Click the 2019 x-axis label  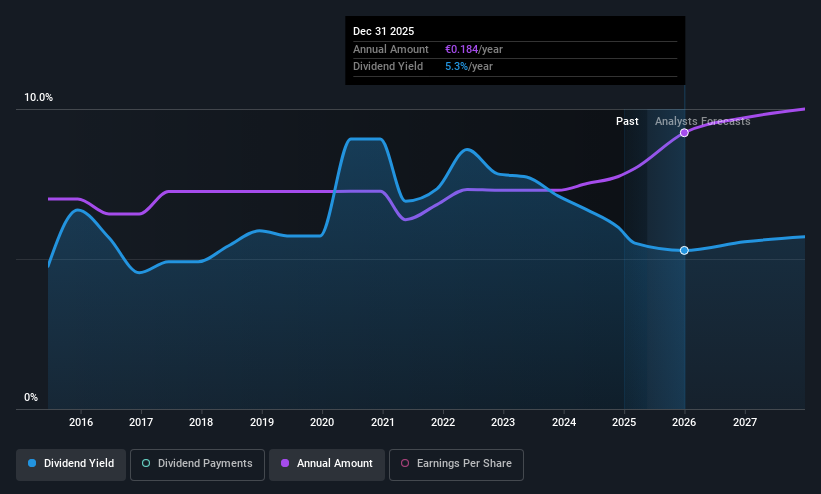262,422
